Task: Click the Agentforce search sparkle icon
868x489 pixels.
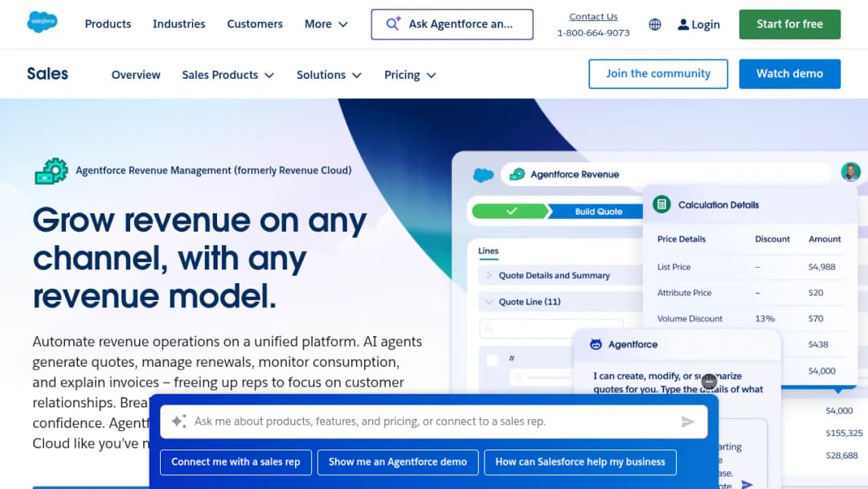Action: 393,23
